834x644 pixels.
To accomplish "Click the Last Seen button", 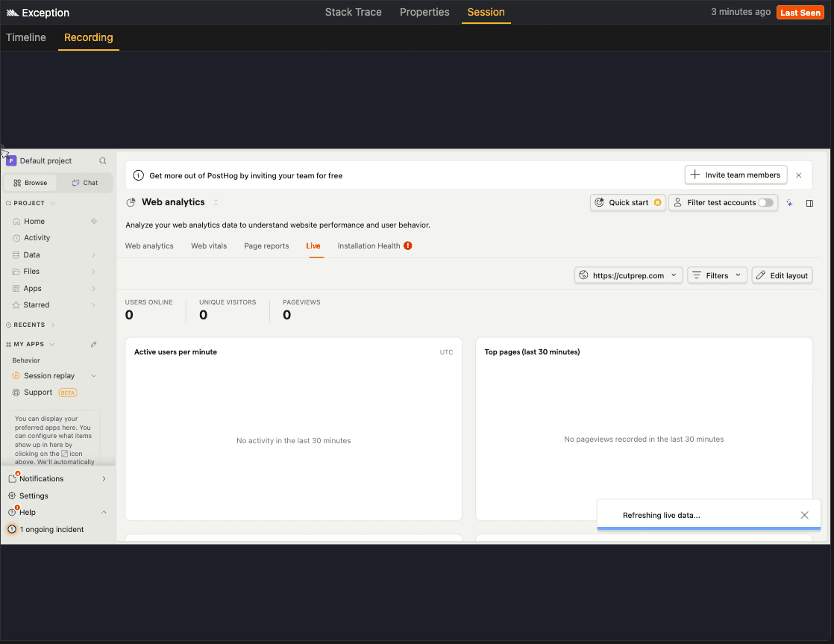I will tap(800, 12).
